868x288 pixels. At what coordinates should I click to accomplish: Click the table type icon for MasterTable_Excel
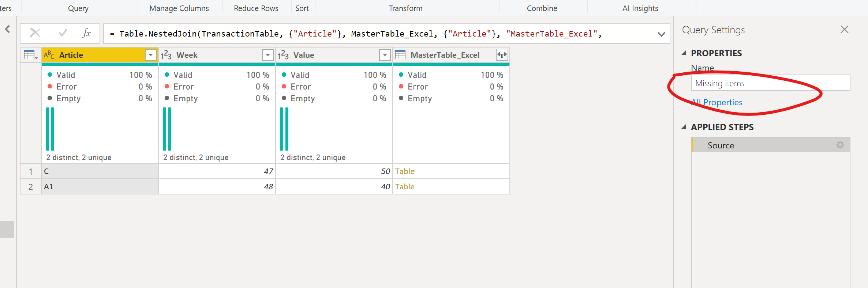point(400,55)
